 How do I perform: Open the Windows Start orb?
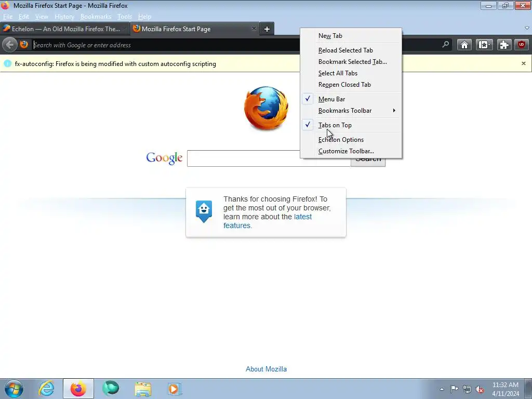pos(14,389)
